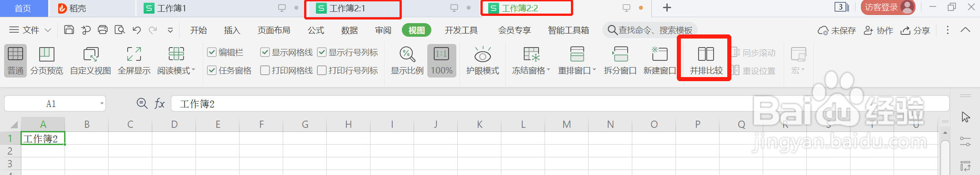The image size is (980, 175).
Task: Click the command search box (查找命令)
Action: 650,30
